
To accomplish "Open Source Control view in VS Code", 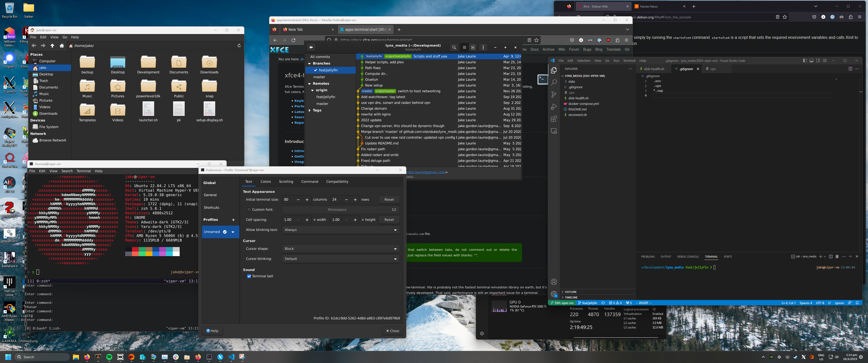I will point(554,95).
